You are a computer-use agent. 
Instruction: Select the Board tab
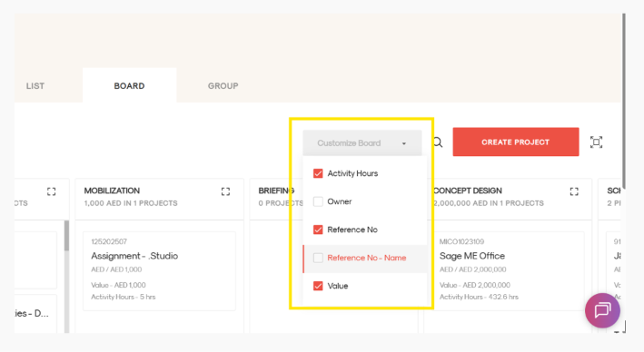[129, 86]
